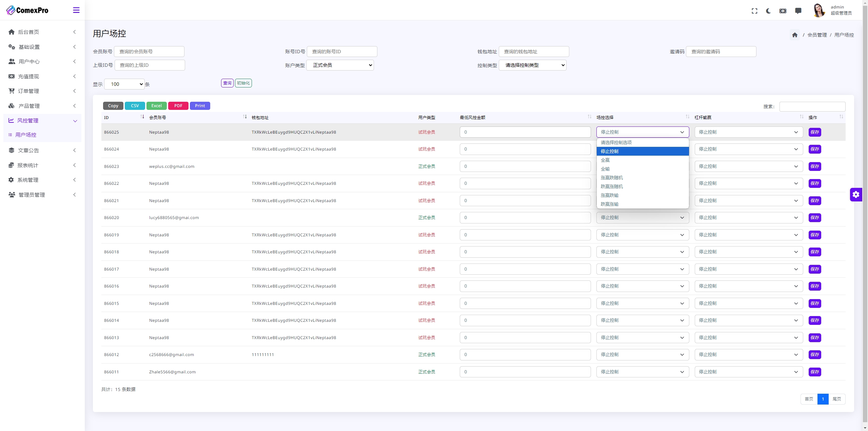Click the订单管理 sidebar icon
The image size is (868, 431).
point(12,90)
